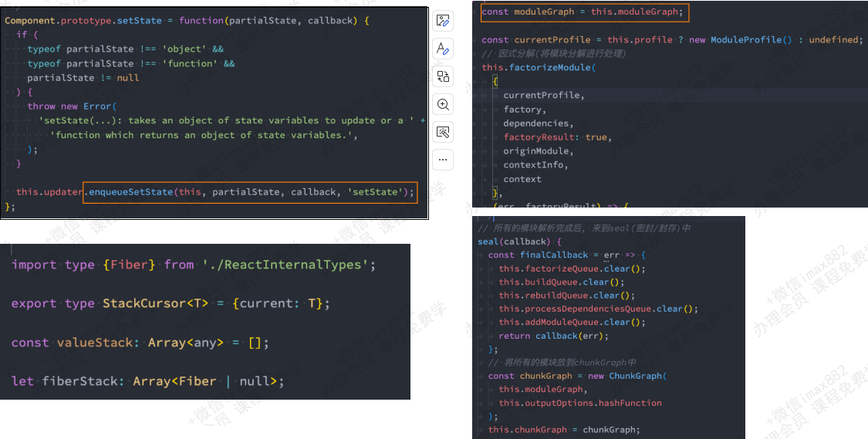The height and width of the screenshot is (439, 868).
Task: Click the edit image icon
Action: (x=443, y=21)
